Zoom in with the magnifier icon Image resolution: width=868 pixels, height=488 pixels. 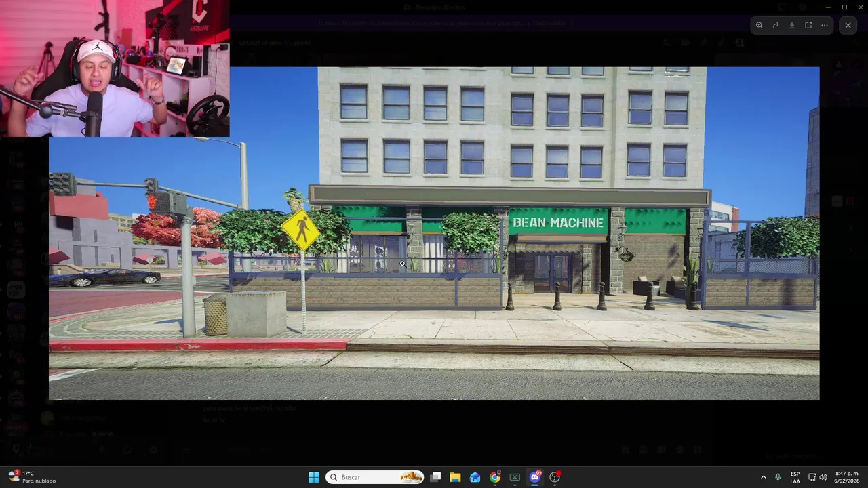759,25
